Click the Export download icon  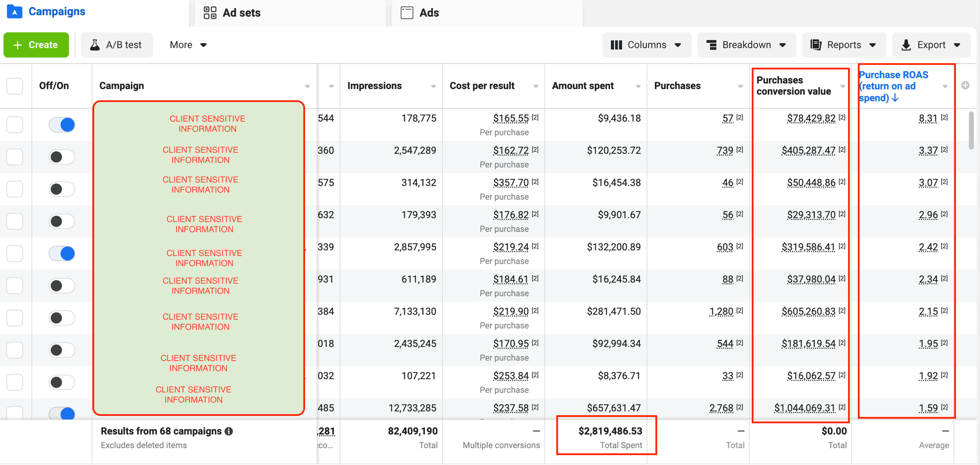click(x=906, y=45)
